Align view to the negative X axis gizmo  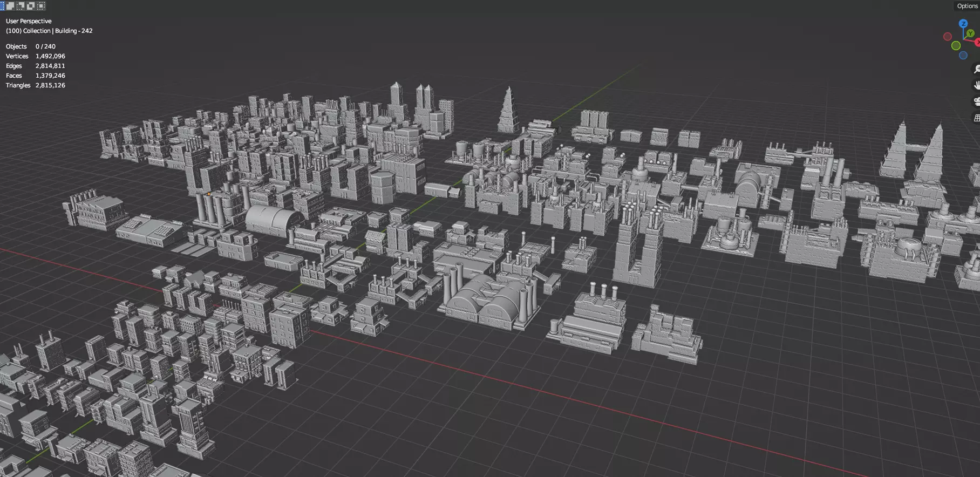pyautogui.click(x=947, y=37)
